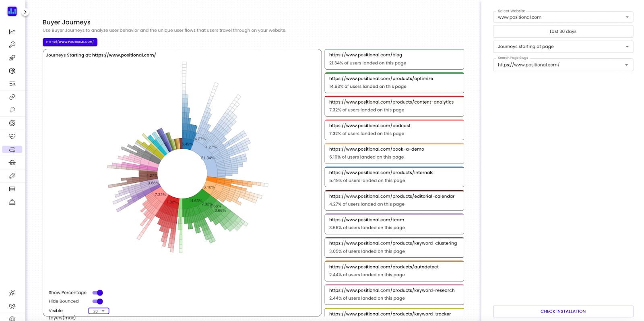Open the broken dashed link icon

(x=12, y=110)
